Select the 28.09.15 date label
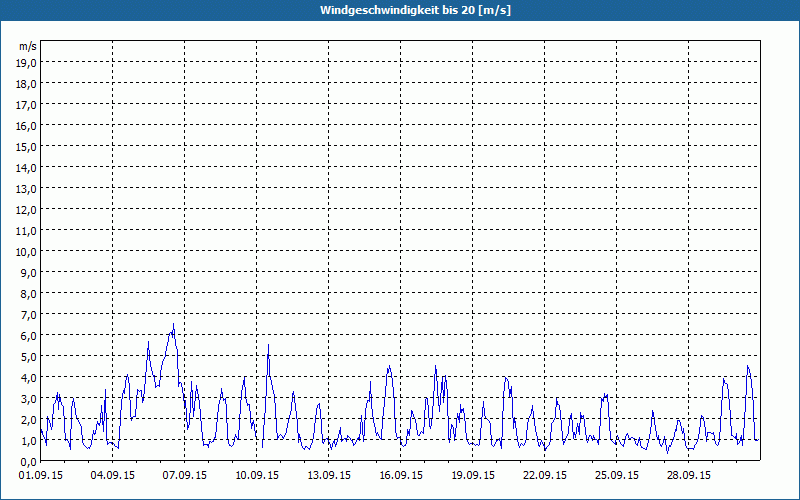The image size is (800, 500). 688,476
